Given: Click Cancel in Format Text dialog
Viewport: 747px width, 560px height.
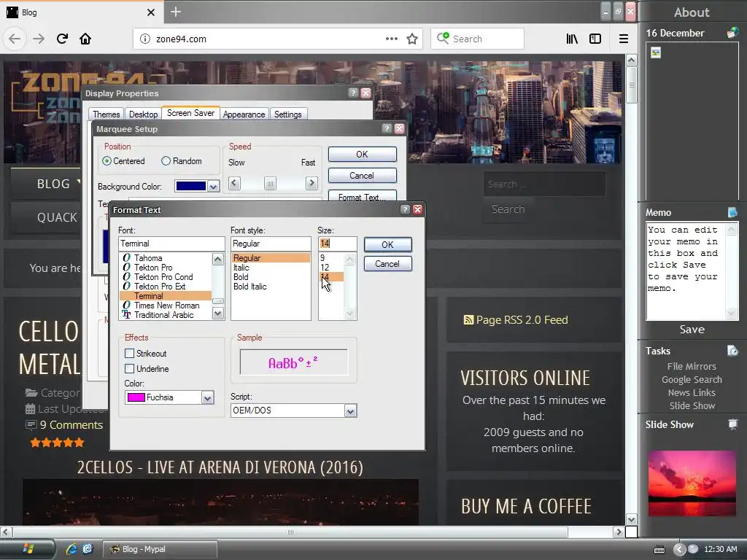Looking at the screenshot, I should pos(387,264).
